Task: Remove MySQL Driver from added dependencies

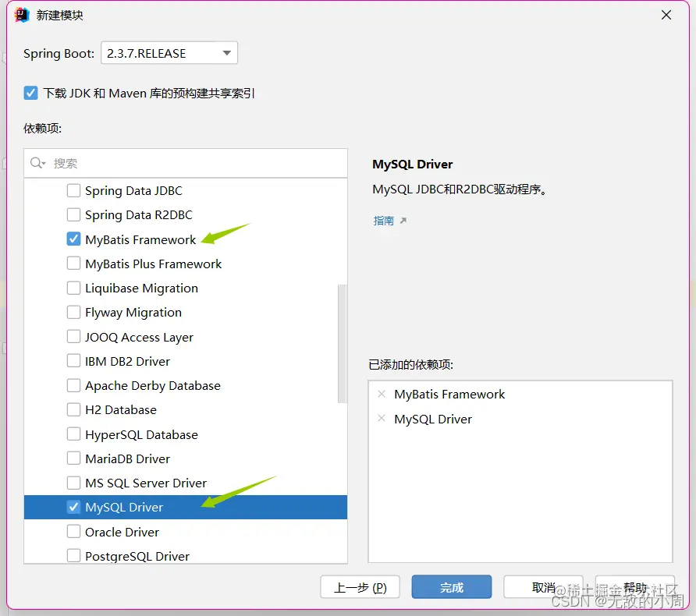Action: [382, 418]
